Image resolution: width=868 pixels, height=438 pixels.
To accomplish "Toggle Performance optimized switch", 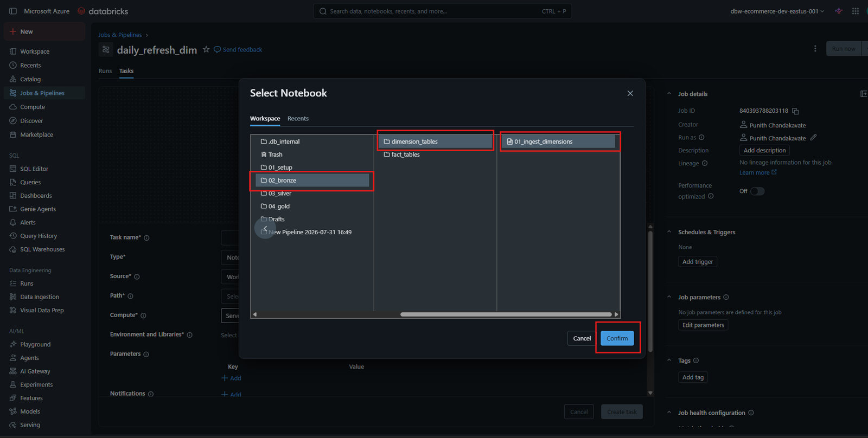I will [757, 191].
